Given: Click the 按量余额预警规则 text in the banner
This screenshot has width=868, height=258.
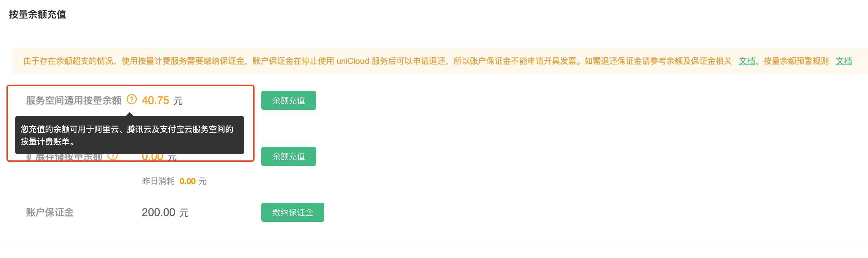Looking at the screenshot, I should [796, 61].
